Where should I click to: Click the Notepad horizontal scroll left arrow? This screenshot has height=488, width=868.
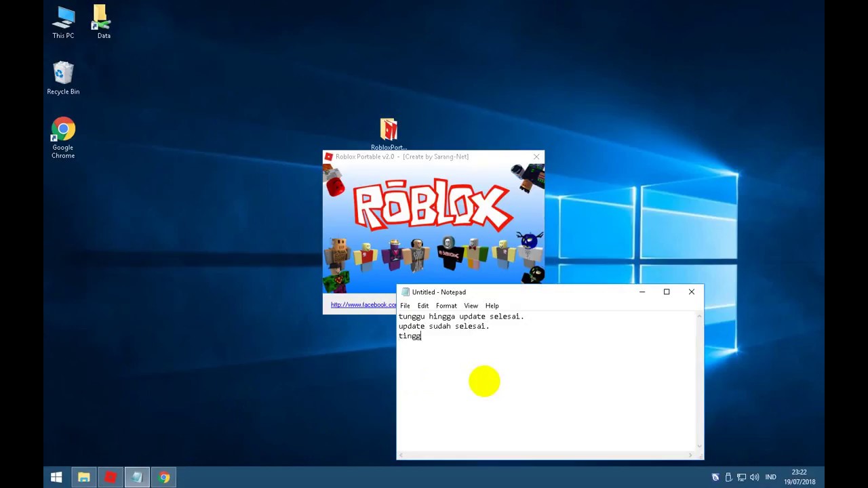pyautogui.click(x=401, y=455)
